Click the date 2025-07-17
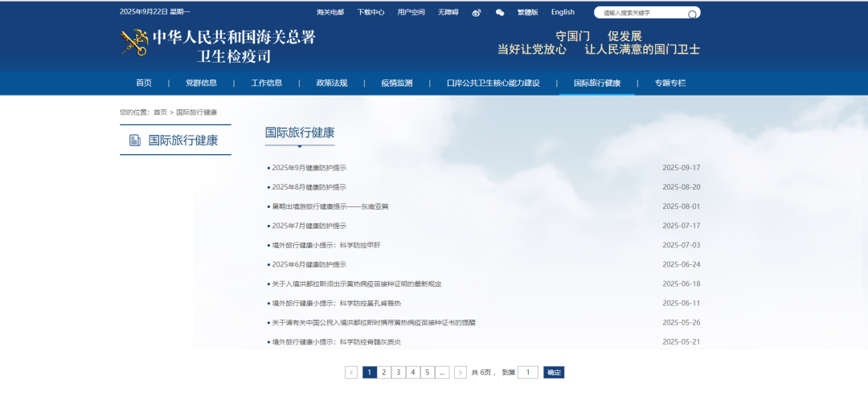 (x=682, y=226)
